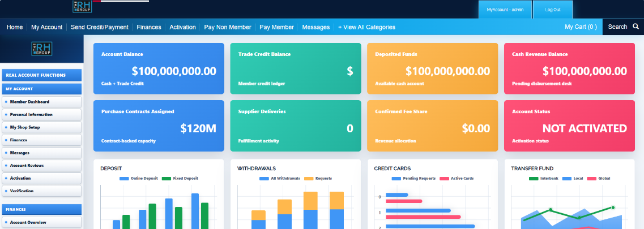The height and width of the screenshot is (229, 644).
Task: Click the Trade Credit Balance card
Action: click(296, 68)
